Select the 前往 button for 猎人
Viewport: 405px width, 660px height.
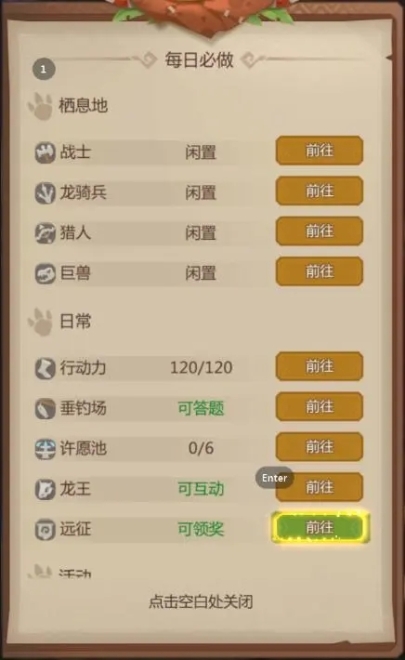click(x=319, y=231)
